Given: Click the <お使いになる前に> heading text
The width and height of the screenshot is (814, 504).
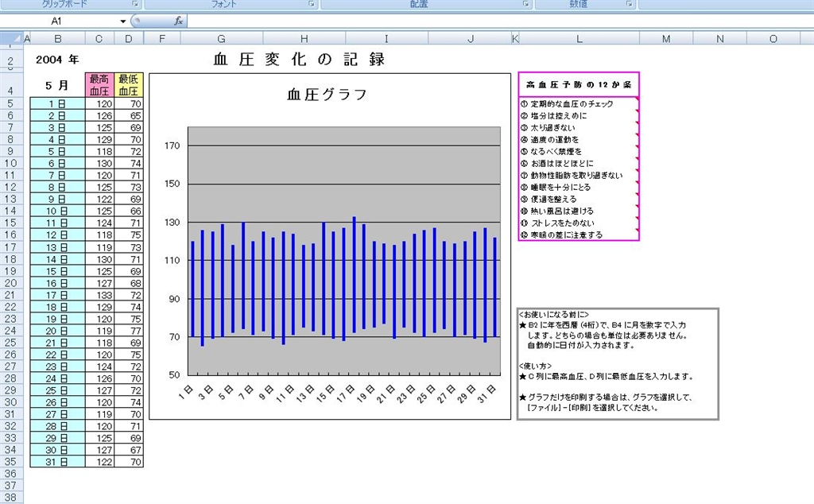Looking at the screenshot, I should 553,315.
